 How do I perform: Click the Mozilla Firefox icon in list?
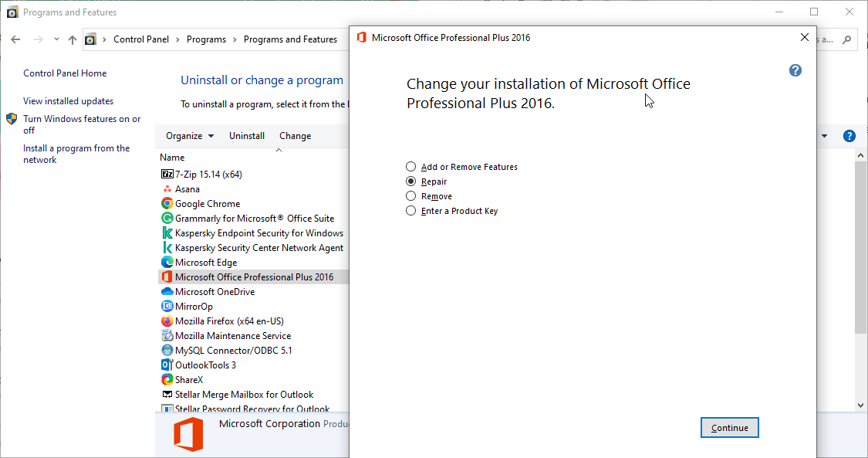tap(167, 321)
